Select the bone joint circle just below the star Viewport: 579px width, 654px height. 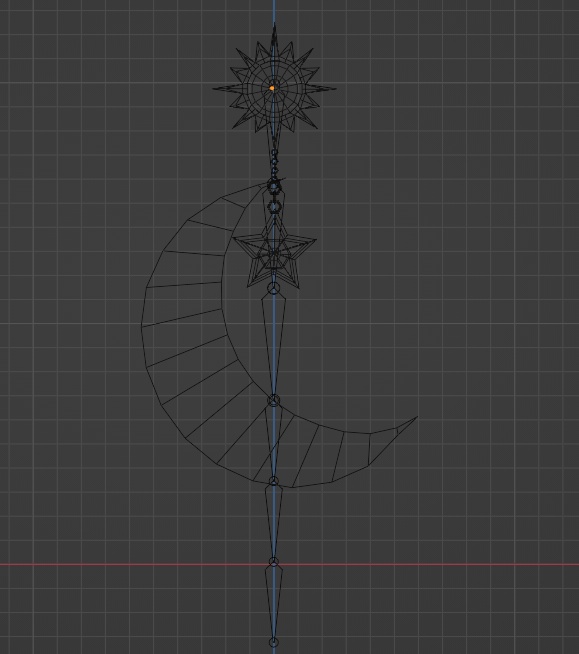click(273, 288)
